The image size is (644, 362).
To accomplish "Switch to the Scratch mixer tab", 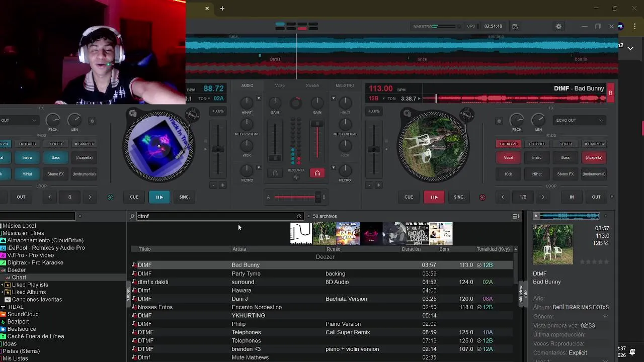I will tap(312, 85).
